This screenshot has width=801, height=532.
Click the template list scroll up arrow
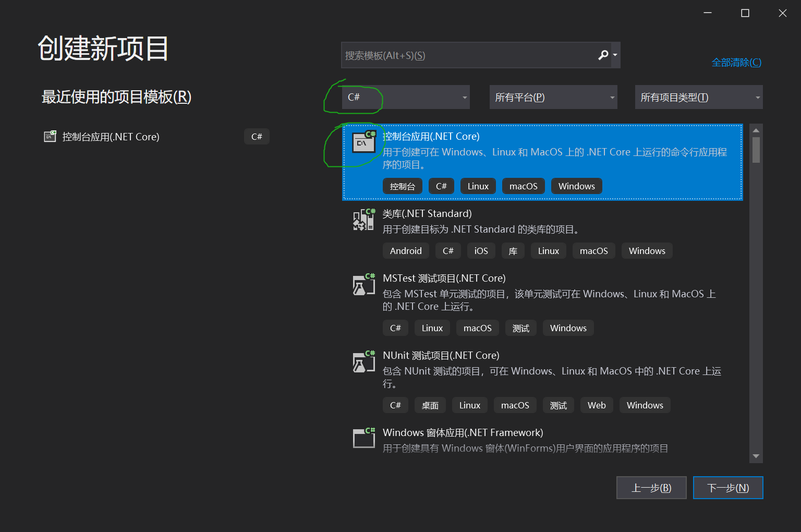pyautogui.click(x=756, y=130)
